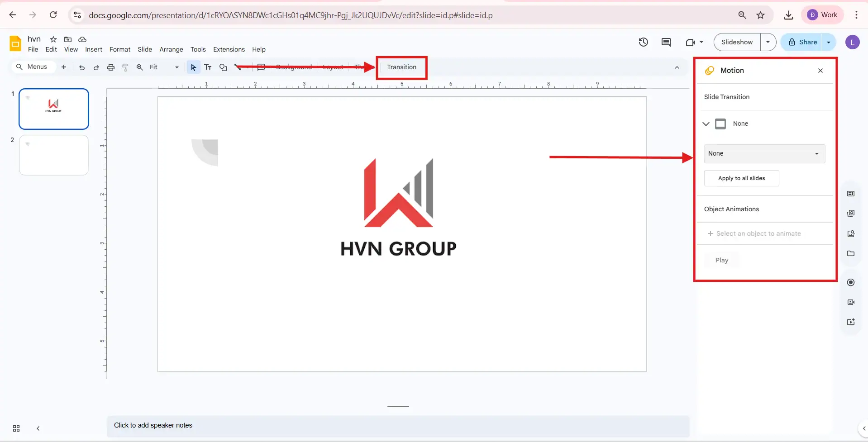Insert a comment from toolbar
The image size is (868, 442).
(x=261, y=67)
